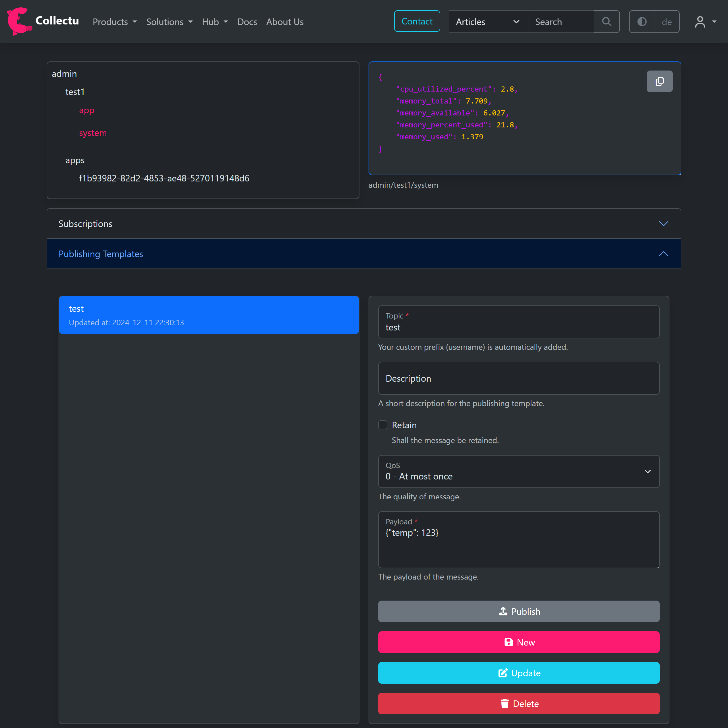Click the admin/test1/system topic path text

(x=403, y=185)
